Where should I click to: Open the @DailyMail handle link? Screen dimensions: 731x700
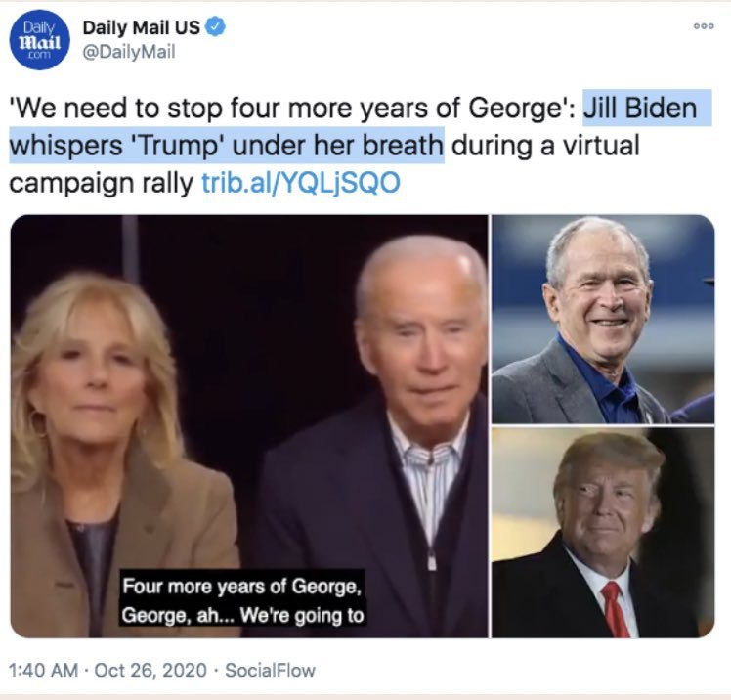point(129,52)
